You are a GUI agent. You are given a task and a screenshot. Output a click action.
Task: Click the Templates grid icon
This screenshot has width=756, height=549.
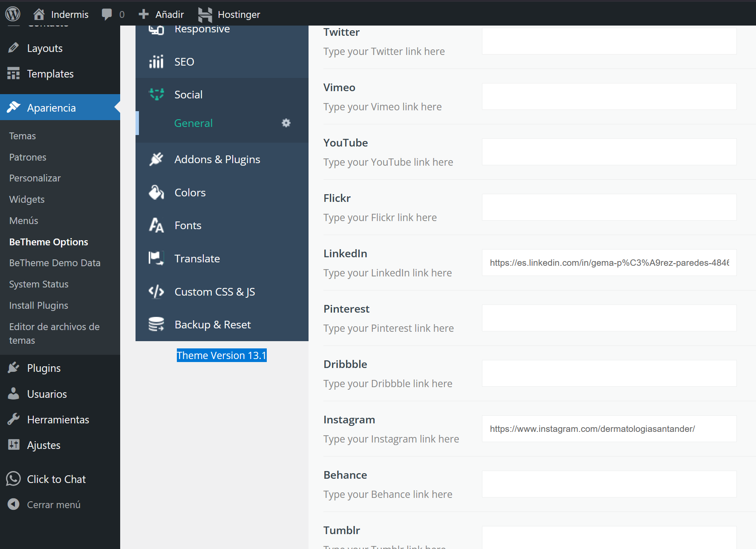13,73
